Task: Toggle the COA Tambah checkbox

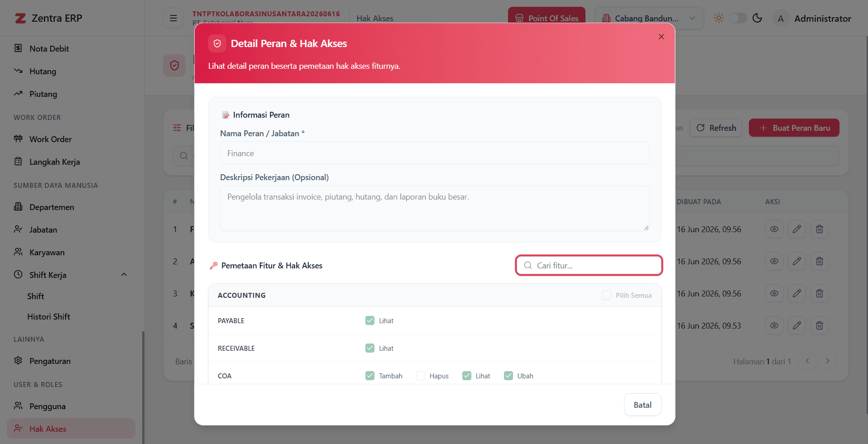Action: point(370,376)
